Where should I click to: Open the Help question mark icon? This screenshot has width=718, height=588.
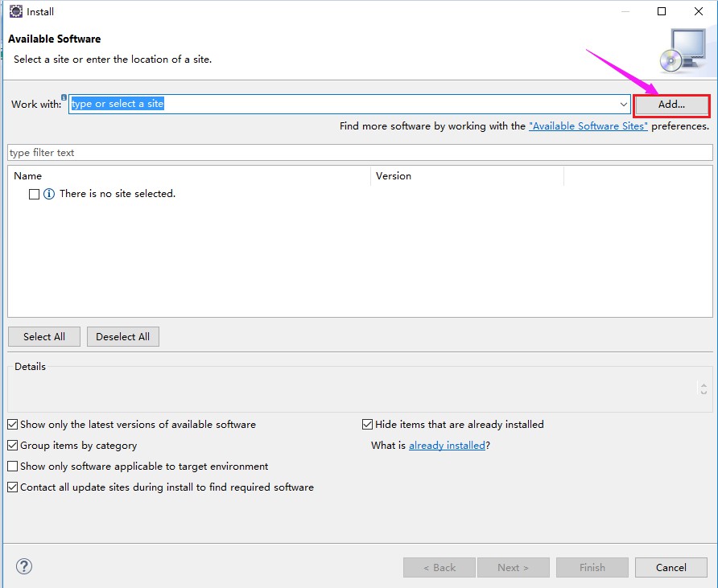pyautogui.click(x=24, y=566)
